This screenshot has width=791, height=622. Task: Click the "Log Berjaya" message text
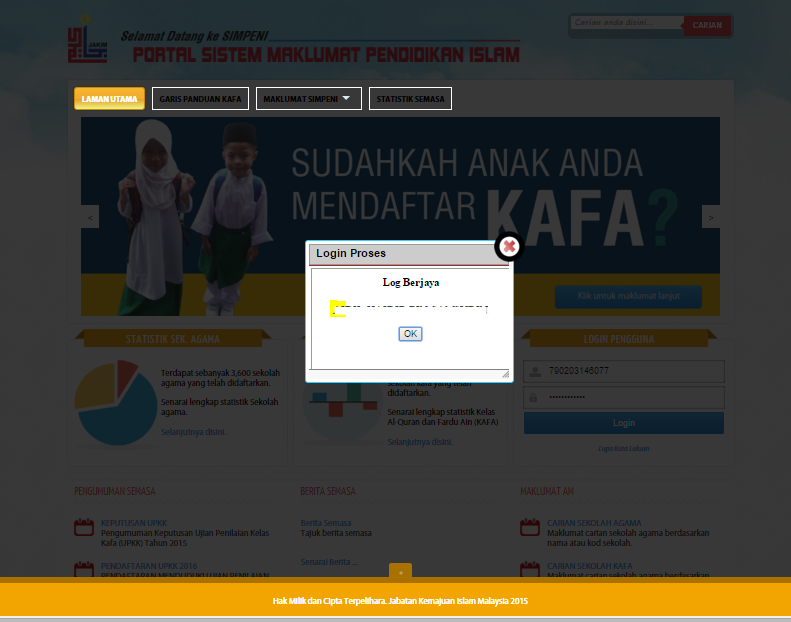coord(411,282)
